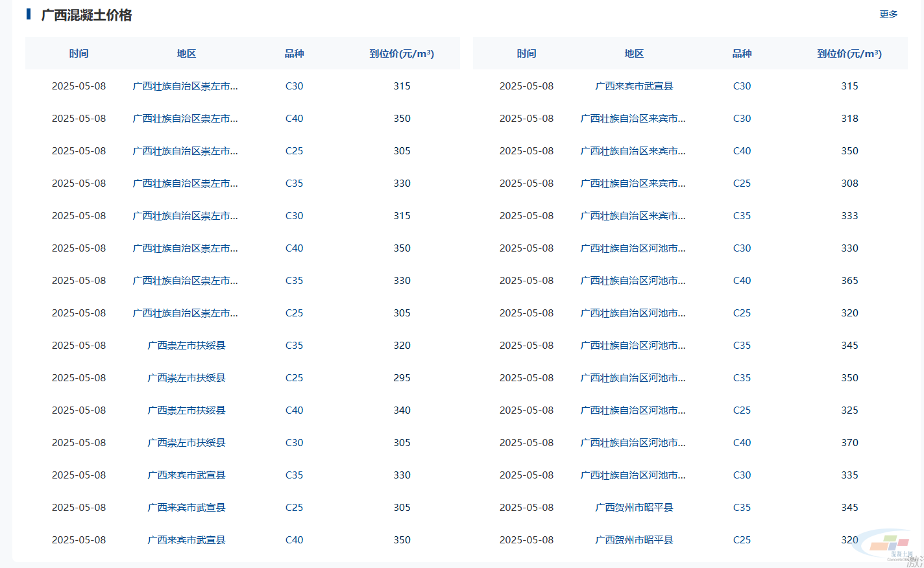
Task: Click the 308 price value
Action: coord(849,183)
